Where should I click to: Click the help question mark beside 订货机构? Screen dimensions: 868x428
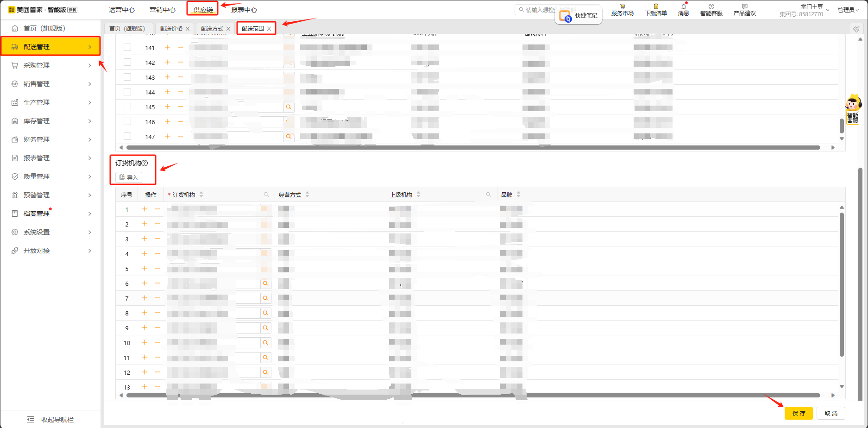pyautogui.click(x=145, y=163)
